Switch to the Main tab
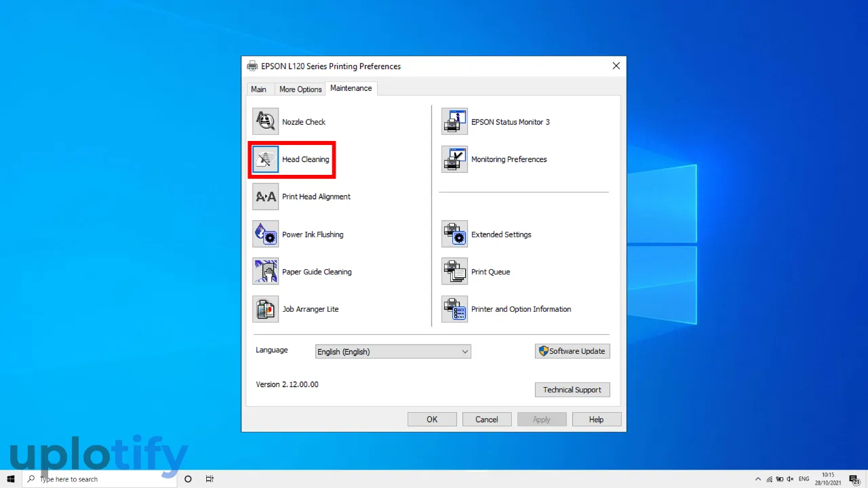This screenshot has height=488, width=868. pyautogui.click(x=259, y=89)
